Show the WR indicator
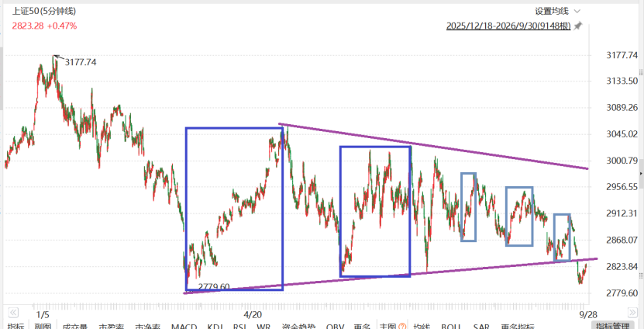The width and height of the screenshot is (644, 329). tap(263, 327)
